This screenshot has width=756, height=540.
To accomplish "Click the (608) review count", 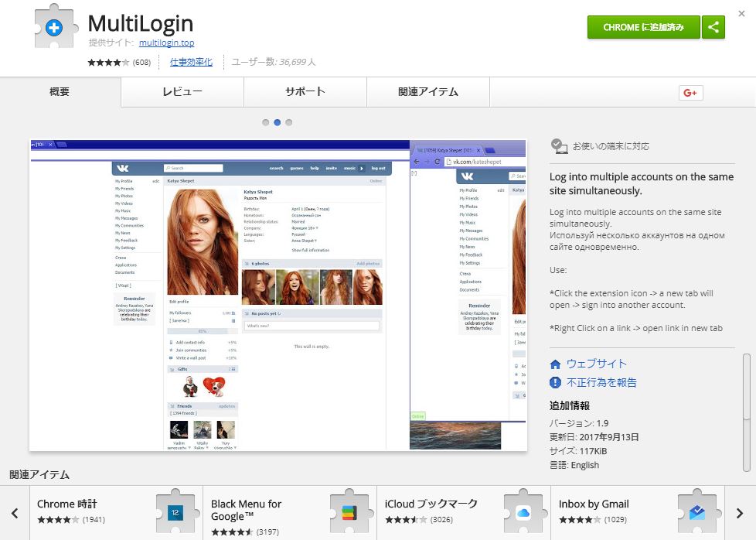I will tap(141, 62).
